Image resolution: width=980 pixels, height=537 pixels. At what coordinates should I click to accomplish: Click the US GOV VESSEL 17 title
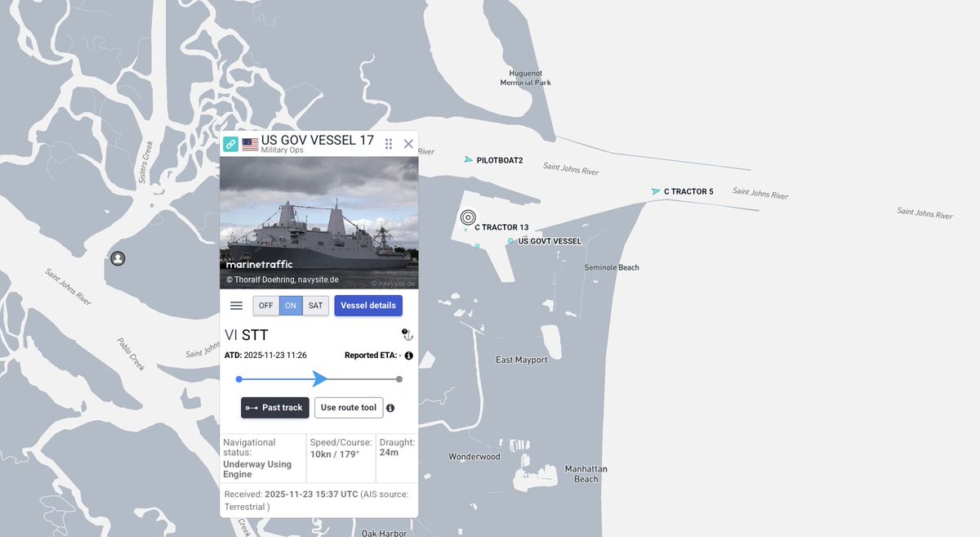[x=318, y=141]
